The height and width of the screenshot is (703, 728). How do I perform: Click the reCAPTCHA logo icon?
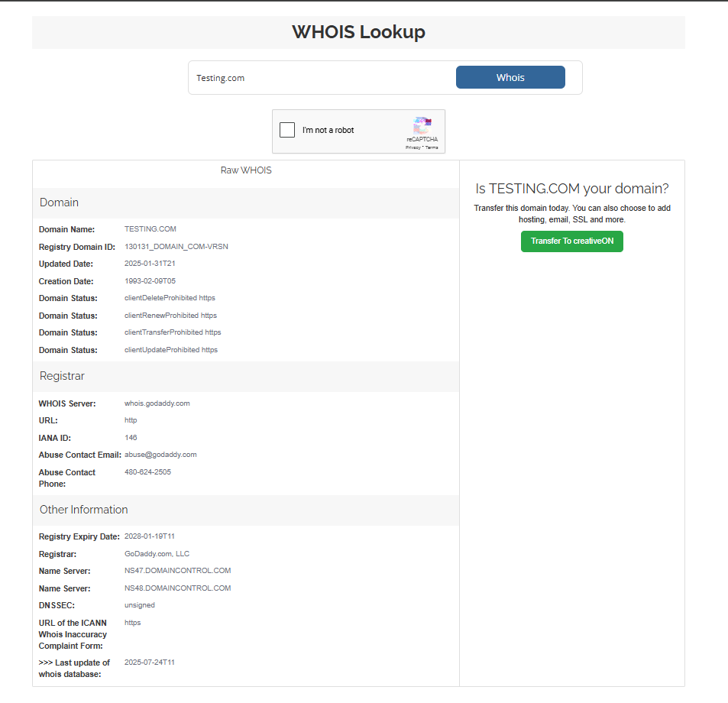422,125
